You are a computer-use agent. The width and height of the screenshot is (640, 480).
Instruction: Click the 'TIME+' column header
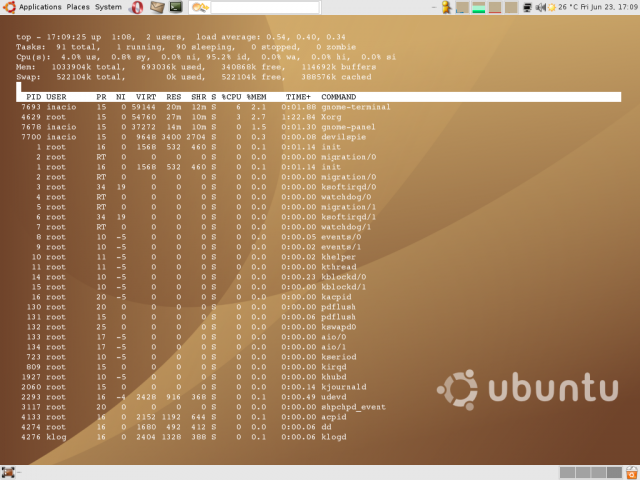(298, 97)
